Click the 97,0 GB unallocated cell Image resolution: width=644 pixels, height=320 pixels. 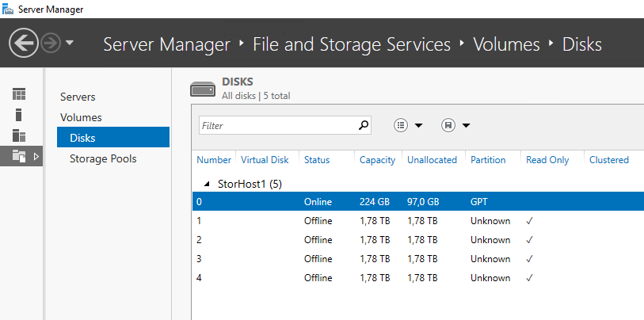point(423,202)
